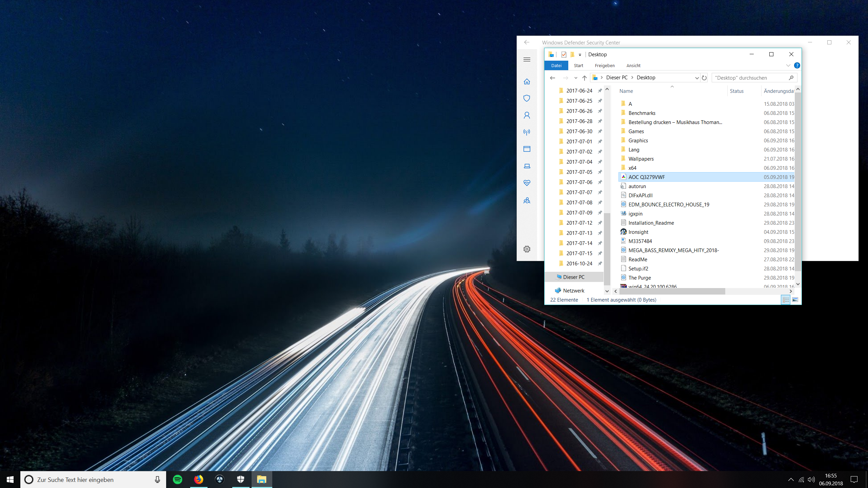This screenshot has width=868, height=488.
Task: Go up one folder level arrow
Action: pyautogui.click(x=585, y=78)
